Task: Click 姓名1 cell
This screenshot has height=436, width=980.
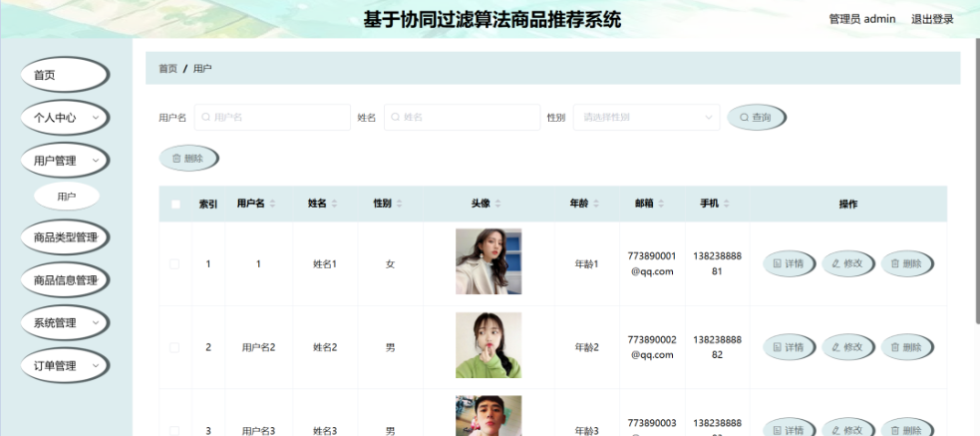Action: click(x=325, y=264)
